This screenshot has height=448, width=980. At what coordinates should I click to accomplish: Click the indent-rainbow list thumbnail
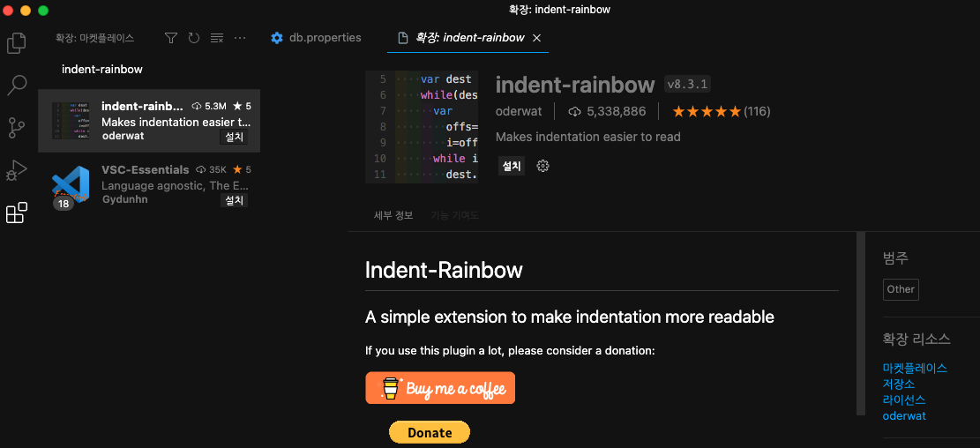[x=71, y=121]
